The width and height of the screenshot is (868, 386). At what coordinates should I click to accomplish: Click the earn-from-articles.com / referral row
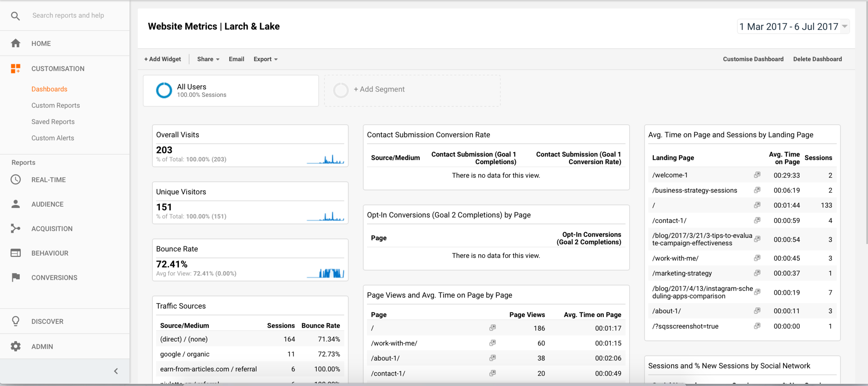click(x=250, y=369)
